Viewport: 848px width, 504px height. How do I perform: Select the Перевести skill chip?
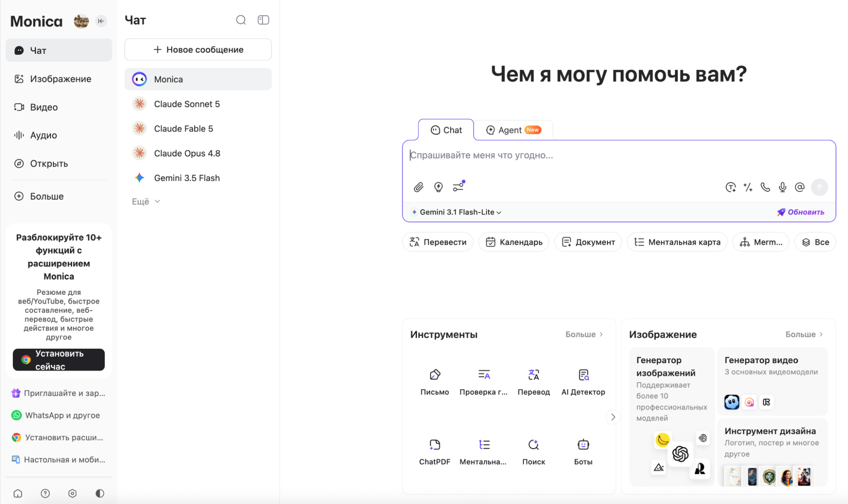click(x=438, y=242)
